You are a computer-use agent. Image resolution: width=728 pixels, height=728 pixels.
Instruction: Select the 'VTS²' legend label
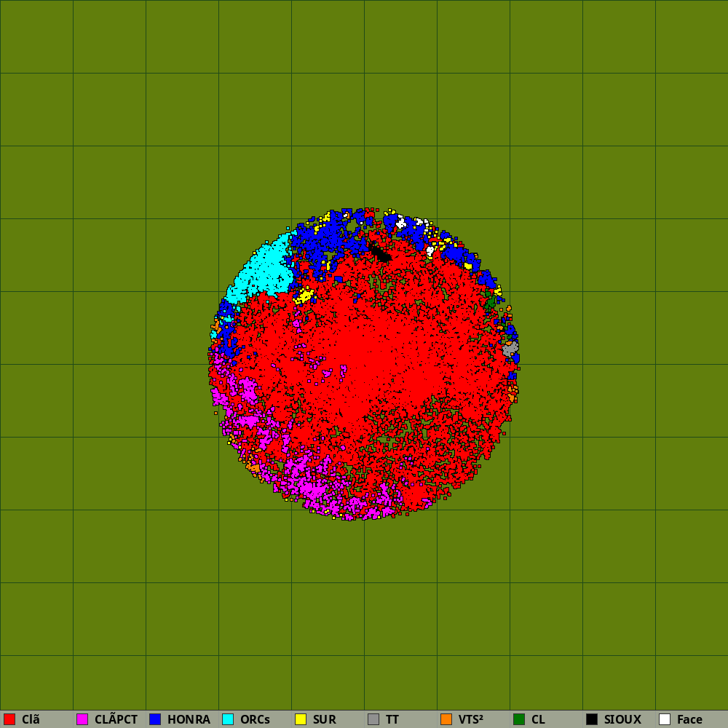click(471, 719)
